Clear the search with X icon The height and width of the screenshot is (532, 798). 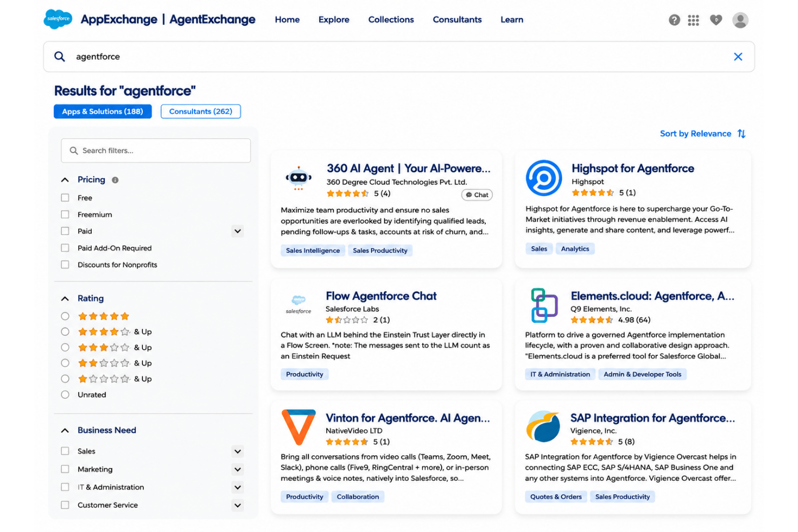click(738, 57)
